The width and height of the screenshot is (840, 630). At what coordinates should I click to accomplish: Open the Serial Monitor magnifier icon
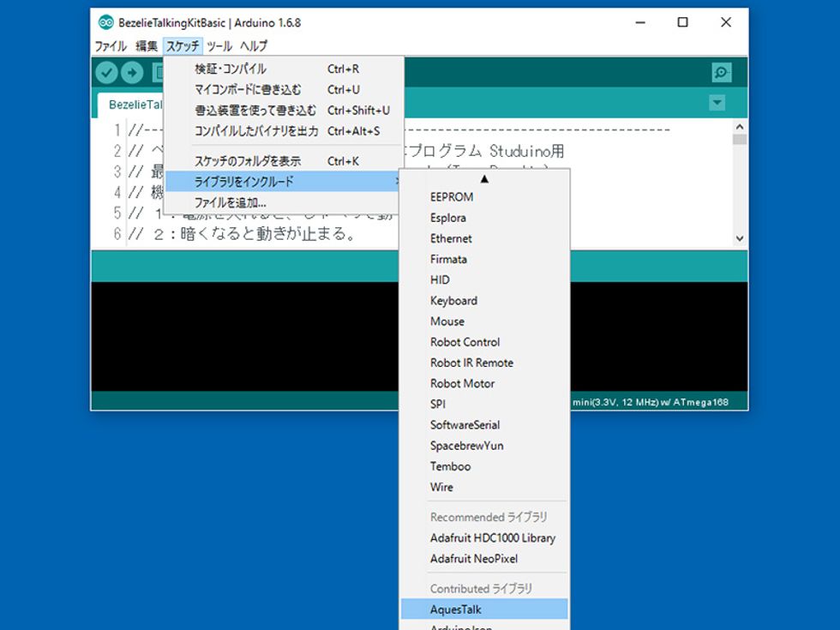point(721,73)
